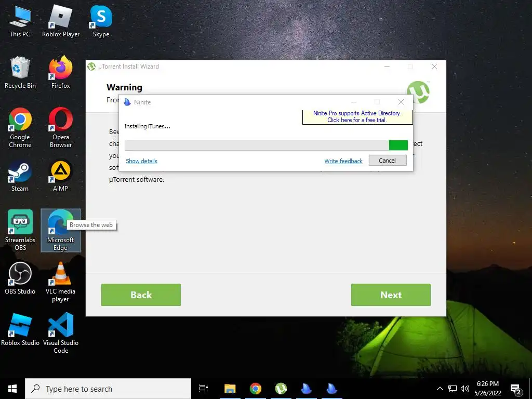Image resolution: width=532 pixels, height=399 pixels.
Task: Open Write feedback link in Ninite
Action: point(343,161)
